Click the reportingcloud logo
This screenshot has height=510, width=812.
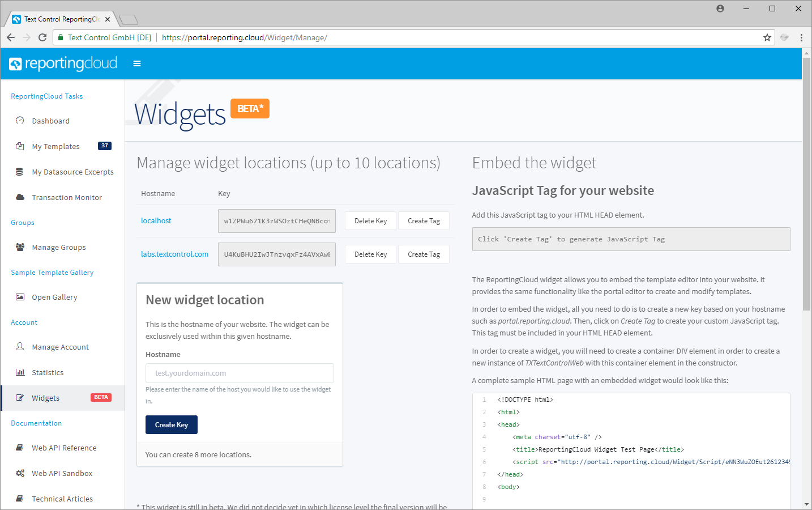pyautogui.click(x=63, y=63)
